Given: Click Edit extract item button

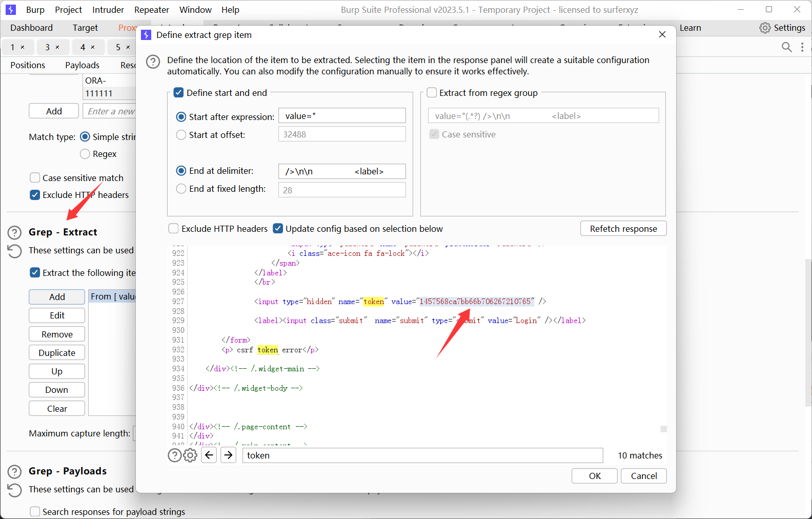Looking at the screenshot, I should pos(57,315).
